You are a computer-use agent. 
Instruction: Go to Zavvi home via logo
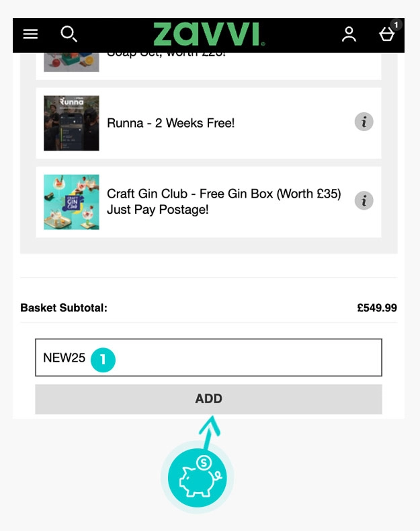tap(209, 34)
